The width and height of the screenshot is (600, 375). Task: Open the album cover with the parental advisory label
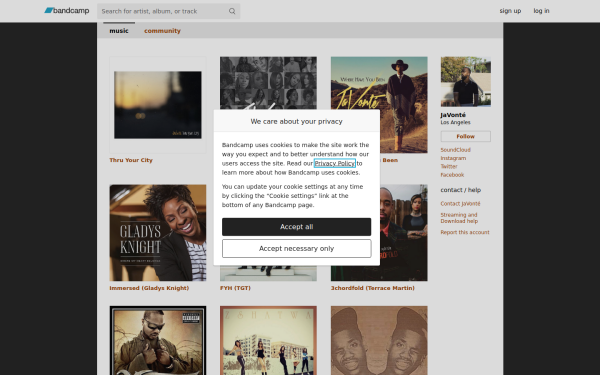coord(158,340)
